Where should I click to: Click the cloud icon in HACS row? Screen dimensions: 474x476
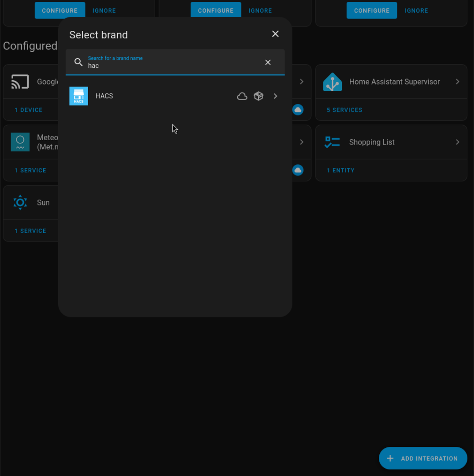242,96
